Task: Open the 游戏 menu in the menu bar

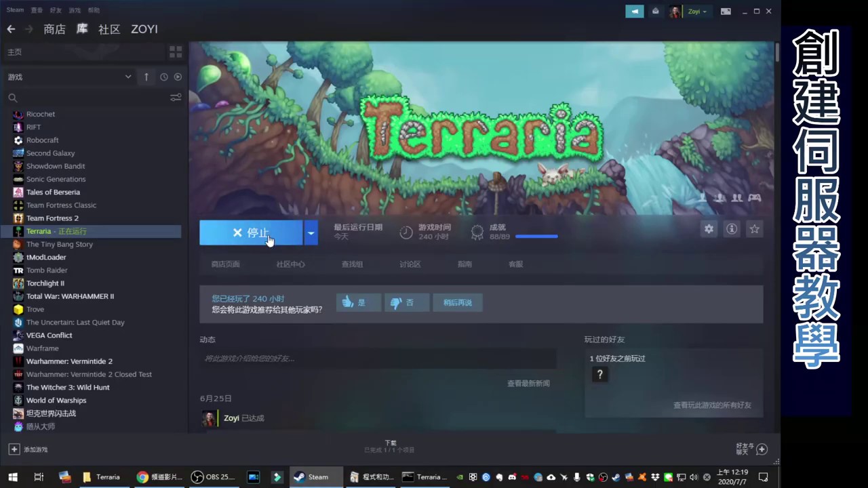Action: tap(75, 10)
